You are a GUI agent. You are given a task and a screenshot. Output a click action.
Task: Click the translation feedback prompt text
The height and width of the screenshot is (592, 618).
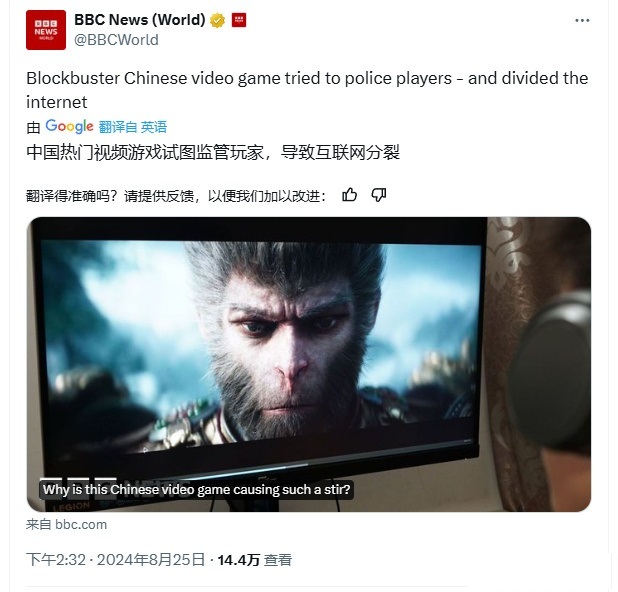point(176,195)
